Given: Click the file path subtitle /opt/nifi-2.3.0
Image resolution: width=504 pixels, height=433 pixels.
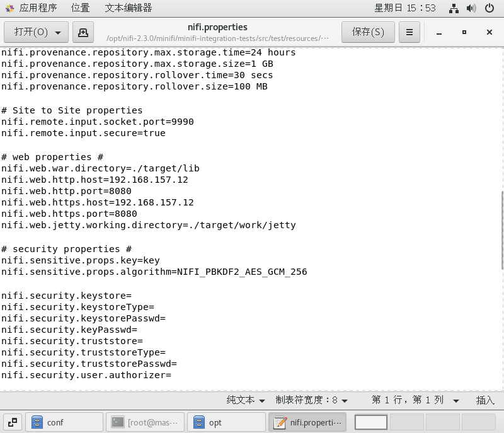Looking at the screenshot, I should pos(217,38).
